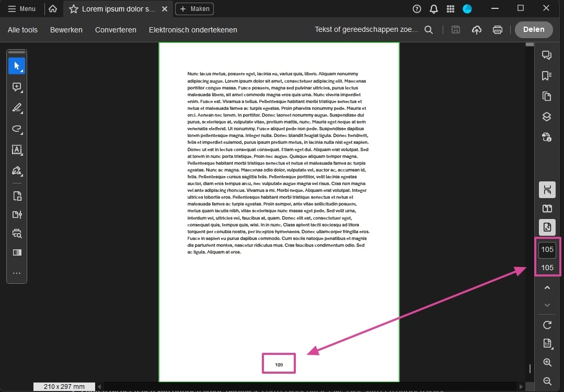The height and width of the screenshot is (392, 564).
Task: Open the scan and search tool
Action: pos(17,234)
